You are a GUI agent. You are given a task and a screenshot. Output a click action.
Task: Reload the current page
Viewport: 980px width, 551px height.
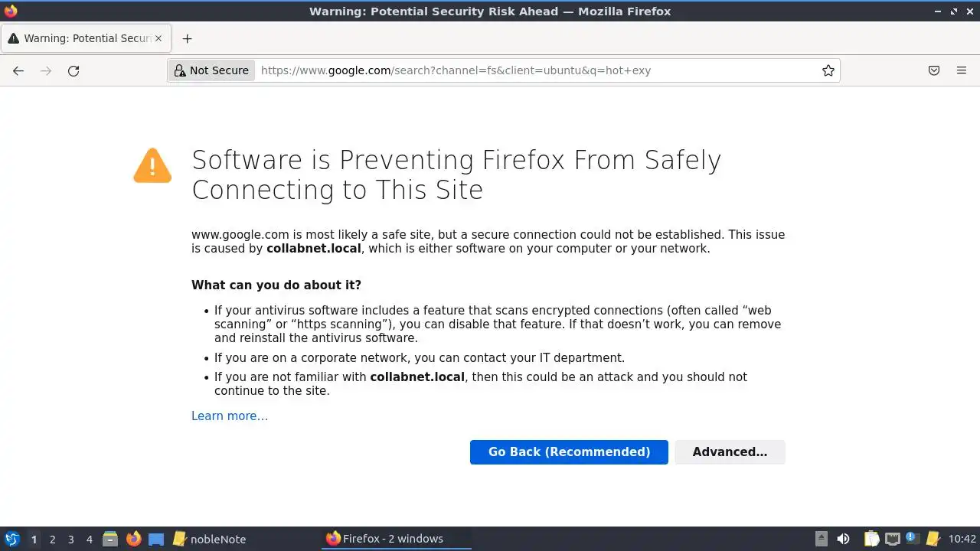coord(73,70)
